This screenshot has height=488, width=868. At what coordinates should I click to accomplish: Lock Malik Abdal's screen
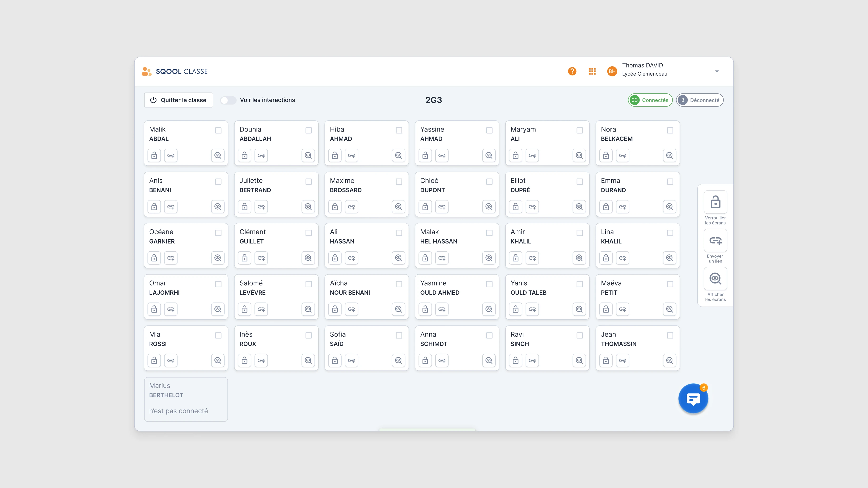coord(154,155)
